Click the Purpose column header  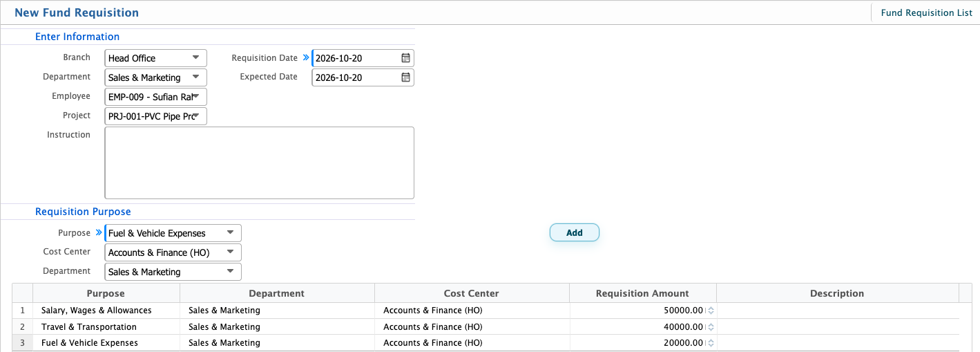click(106, 293)
